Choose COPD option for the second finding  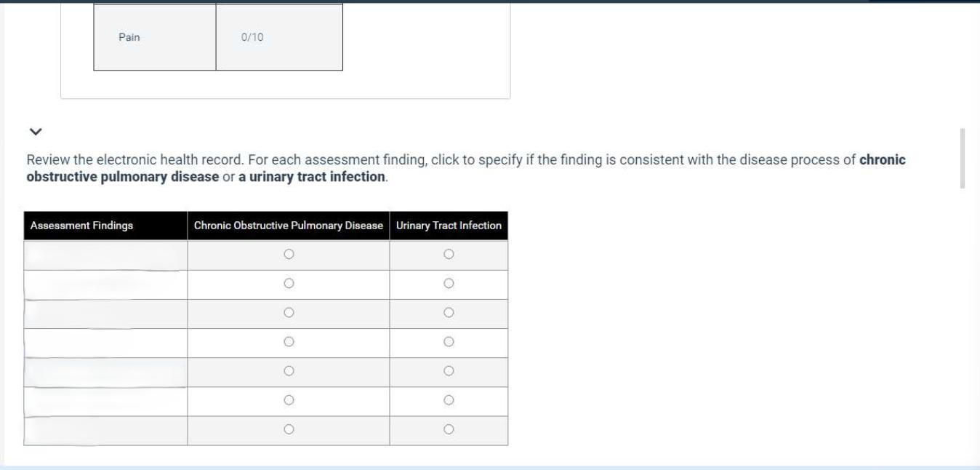point(289,283)
